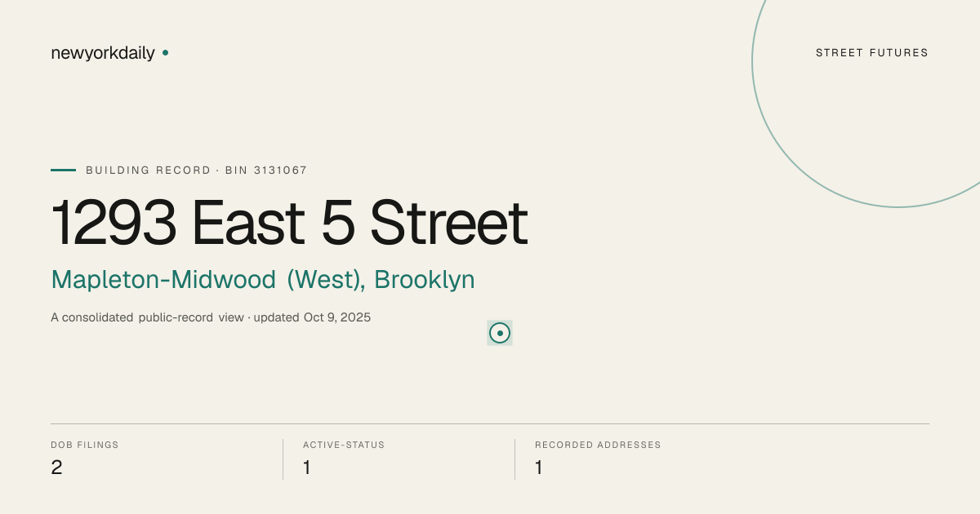This screenshot has width=980, height=514.
Task: Click the green dash before Building Record
Action: tap(63, 171)
